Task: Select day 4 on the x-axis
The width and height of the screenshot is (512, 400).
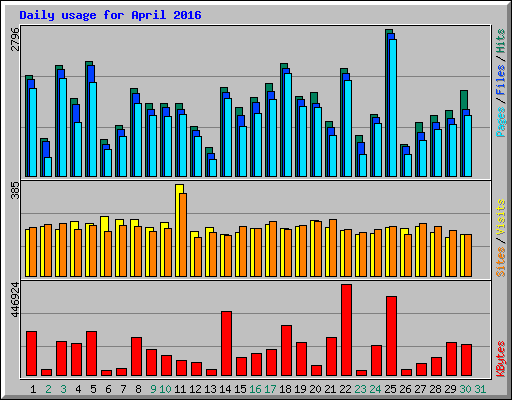Action: tap(78, 389)
